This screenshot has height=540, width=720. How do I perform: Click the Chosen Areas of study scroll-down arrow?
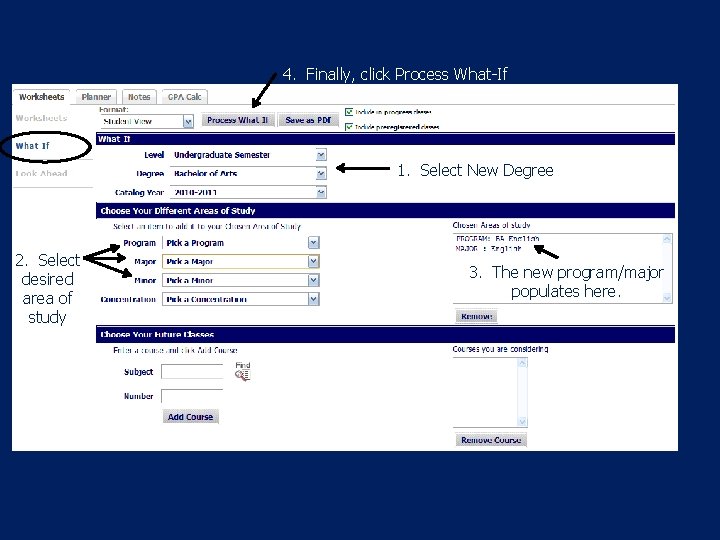(x=667, y=298)
